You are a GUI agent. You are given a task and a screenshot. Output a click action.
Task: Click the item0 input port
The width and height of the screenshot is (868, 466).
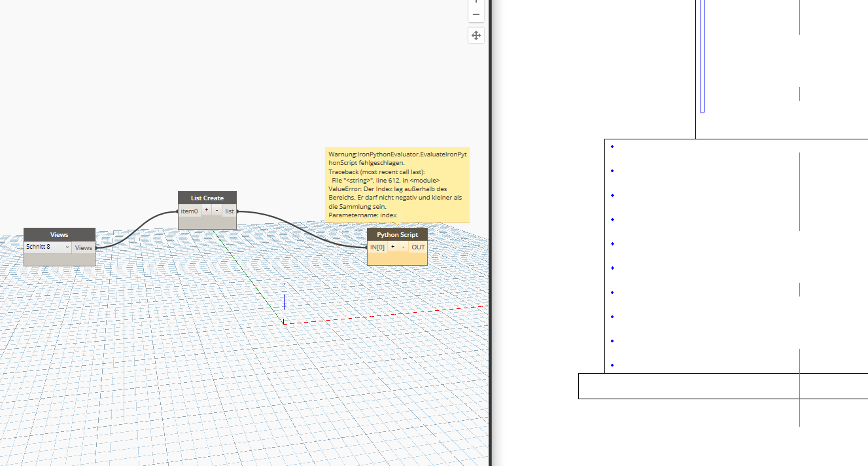(x=189, y=210)
